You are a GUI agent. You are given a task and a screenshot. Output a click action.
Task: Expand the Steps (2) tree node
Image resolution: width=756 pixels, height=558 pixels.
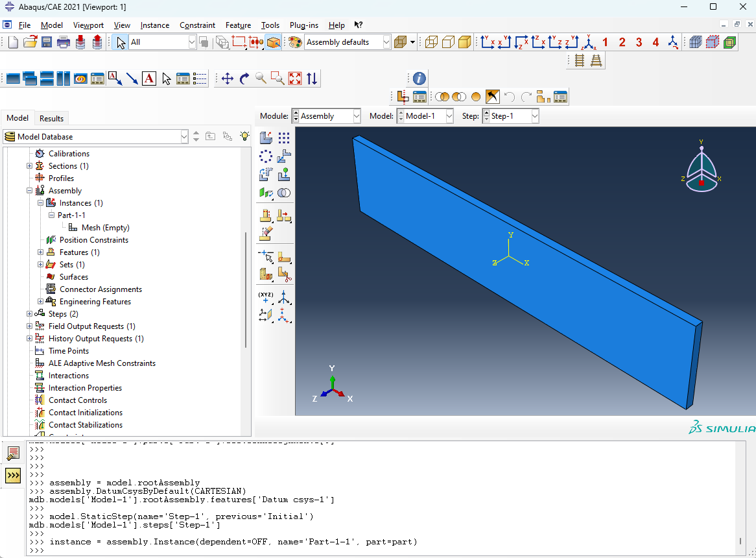[29, 314]
